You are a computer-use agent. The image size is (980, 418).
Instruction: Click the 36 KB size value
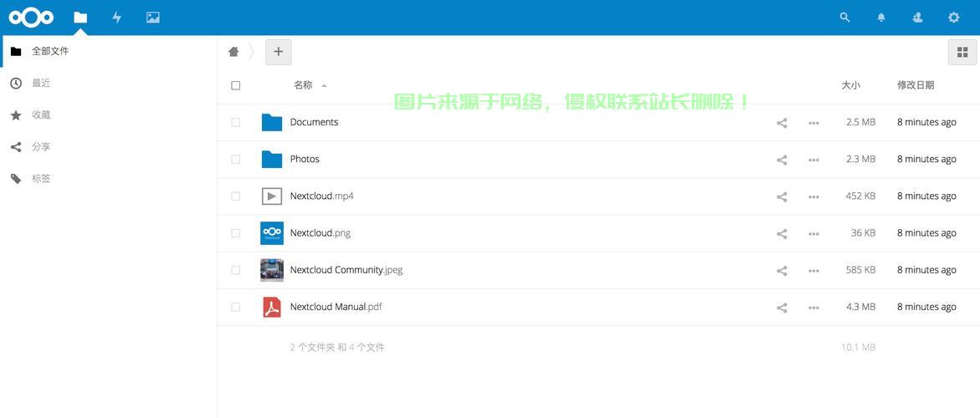[x=863, y=232]
